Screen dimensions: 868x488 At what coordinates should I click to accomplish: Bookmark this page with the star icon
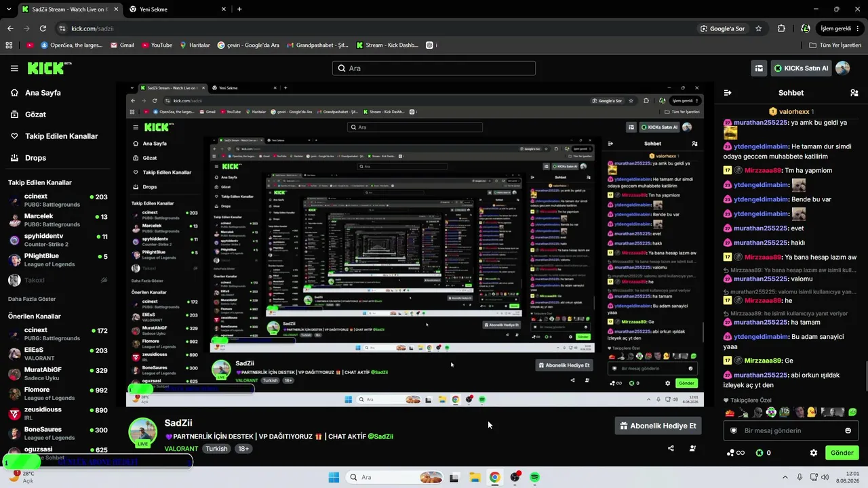point(759,28)
